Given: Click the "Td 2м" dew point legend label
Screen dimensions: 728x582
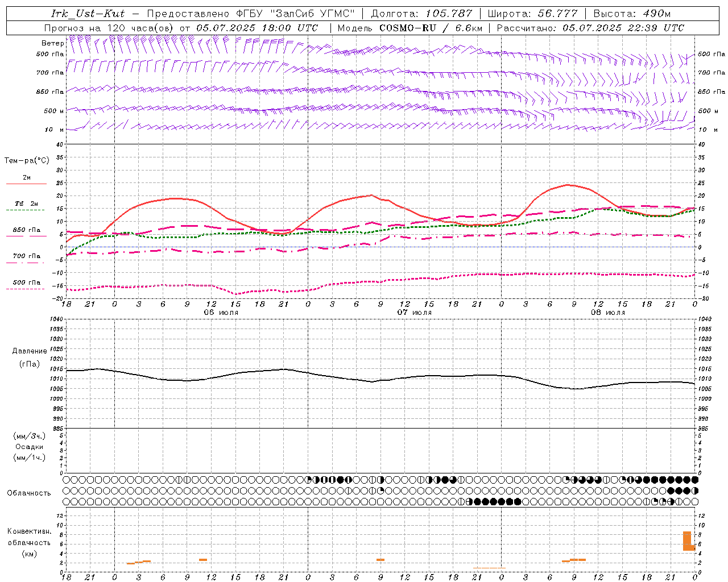Looking at the screenshot, I should (x=27, y=203).
